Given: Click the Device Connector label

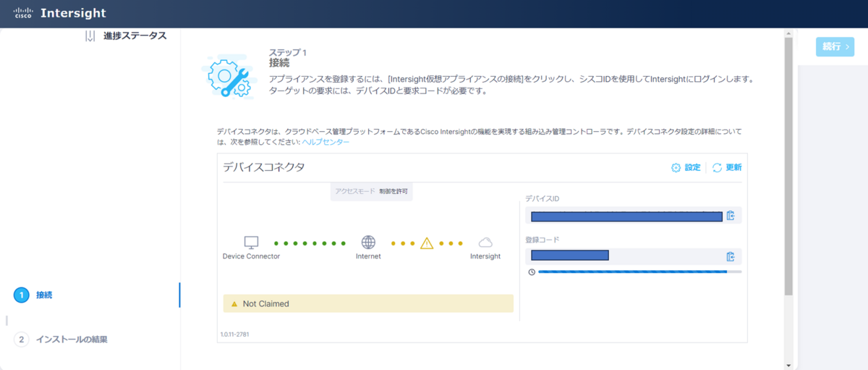Looking at the screenshot, I should pyautogui.click(x=251, y=256).
